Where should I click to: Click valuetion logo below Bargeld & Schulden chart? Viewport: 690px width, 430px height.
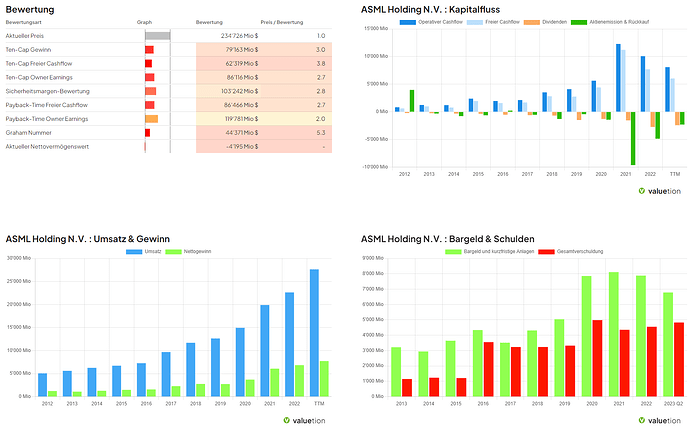[660, 421]
